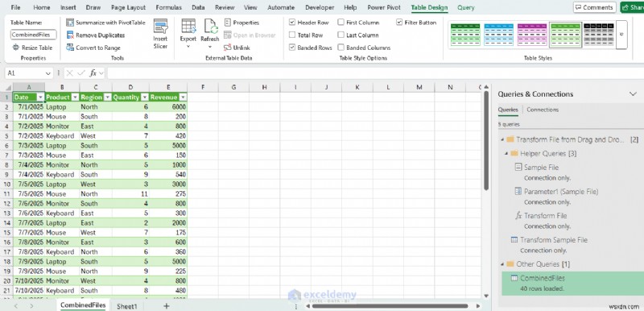Click Summarize with PivotTable icon

[70, 23]
